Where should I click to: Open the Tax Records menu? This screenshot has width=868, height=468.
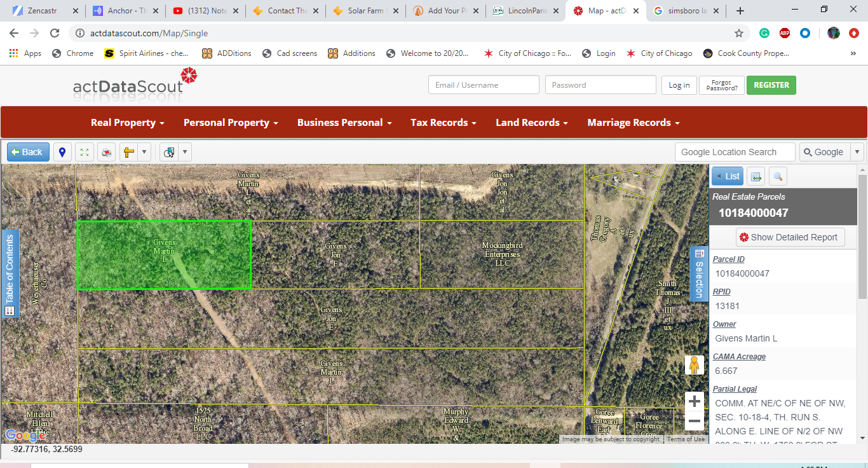pos(443,123)
